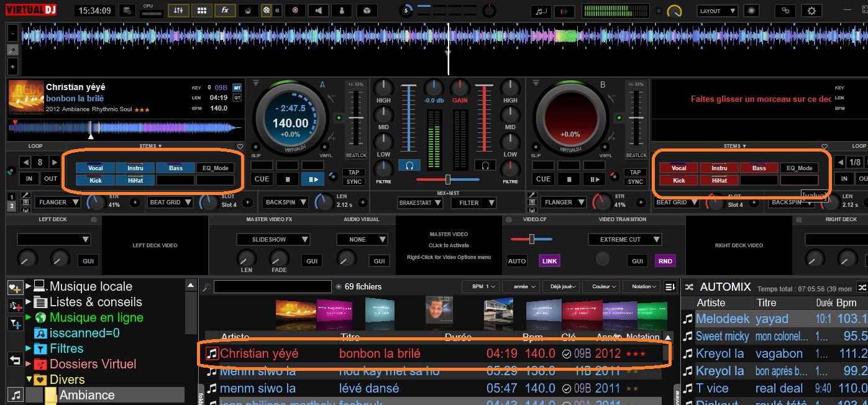Click the sideview list options icon near Notation
The height and width of the screenshot is (405, 868).
tap(670, 286)
